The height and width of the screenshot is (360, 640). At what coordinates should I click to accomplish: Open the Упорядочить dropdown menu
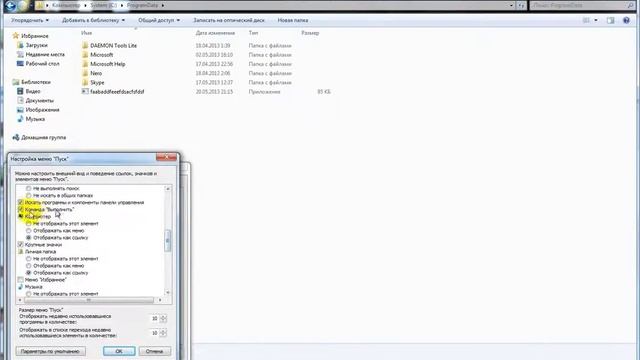click(30, 20)
